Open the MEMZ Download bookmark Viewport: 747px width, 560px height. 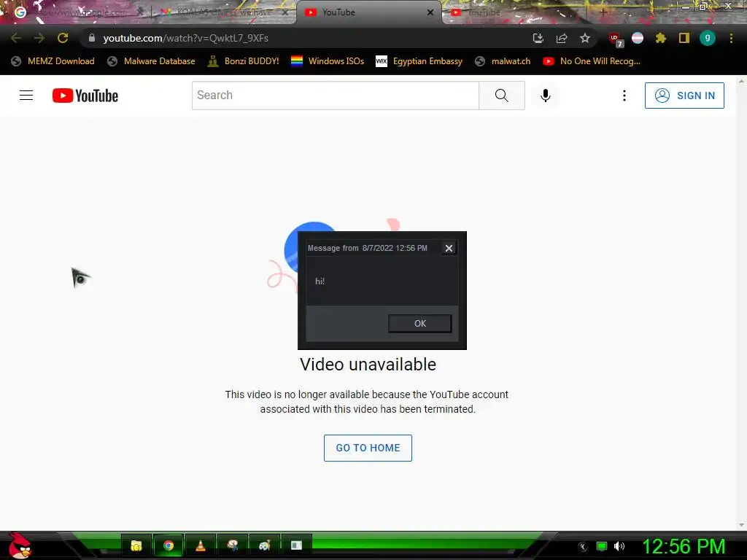(x=53, y=61)
